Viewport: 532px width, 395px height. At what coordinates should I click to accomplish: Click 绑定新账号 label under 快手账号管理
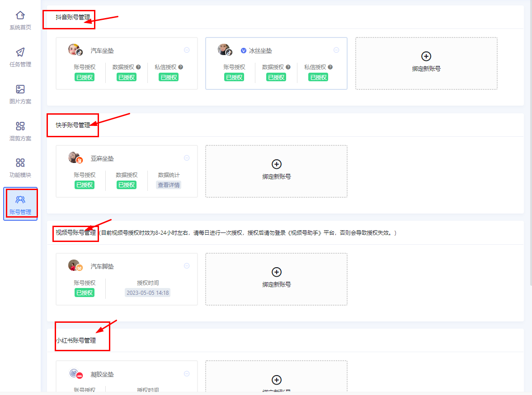coord(277,177)
